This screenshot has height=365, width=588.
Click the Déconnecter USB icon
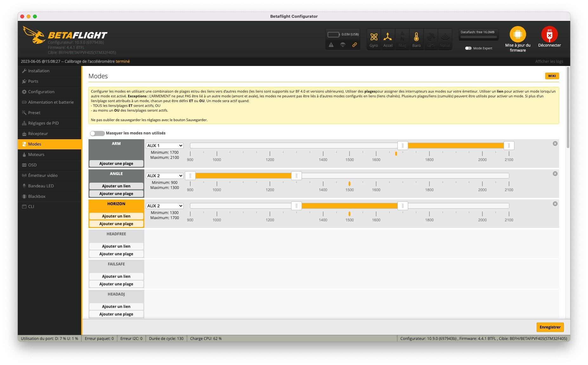[x=549, y=34]
